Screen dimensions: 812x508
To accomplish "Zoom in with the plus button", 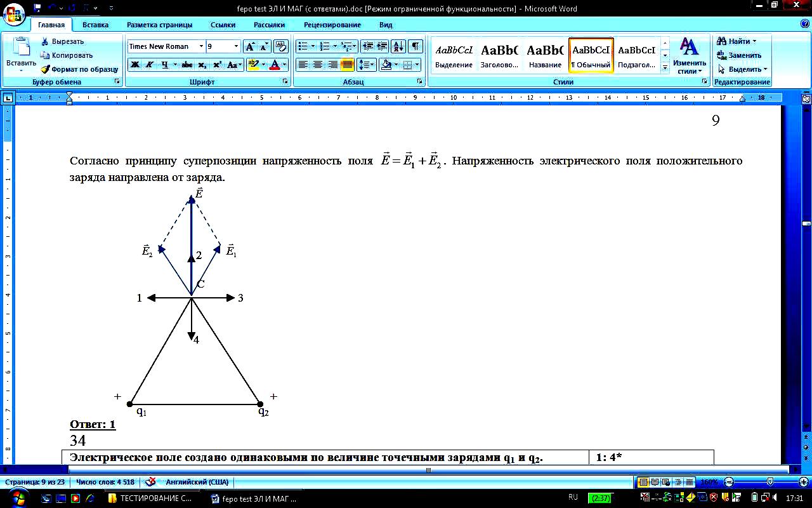I will [x=804, y=482].
